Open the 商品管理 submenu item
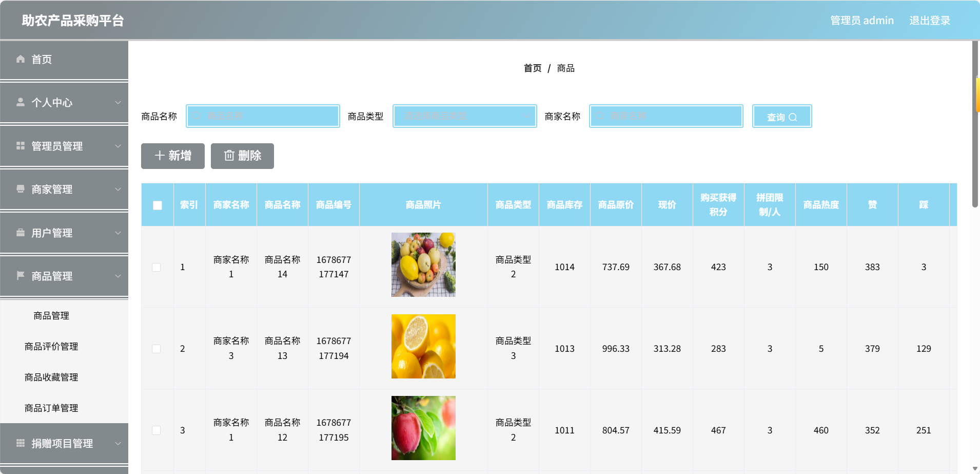980x474 pixels. [51, 316]
